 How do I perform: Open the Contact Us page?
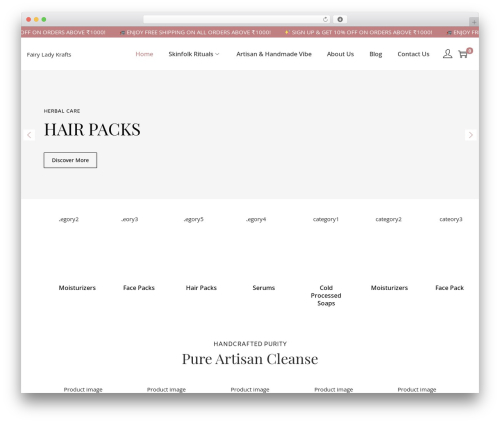click(413, 54)
